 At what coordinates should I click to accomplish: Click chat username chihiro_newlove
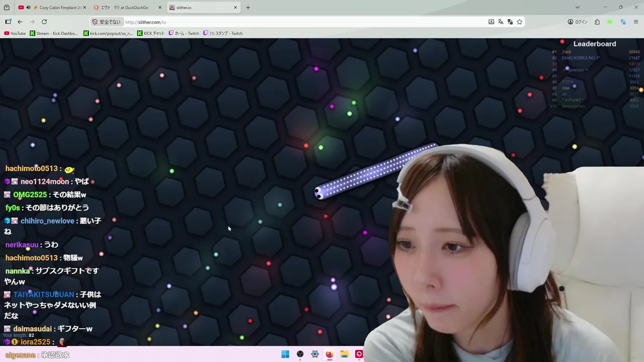tap(47, 221)
